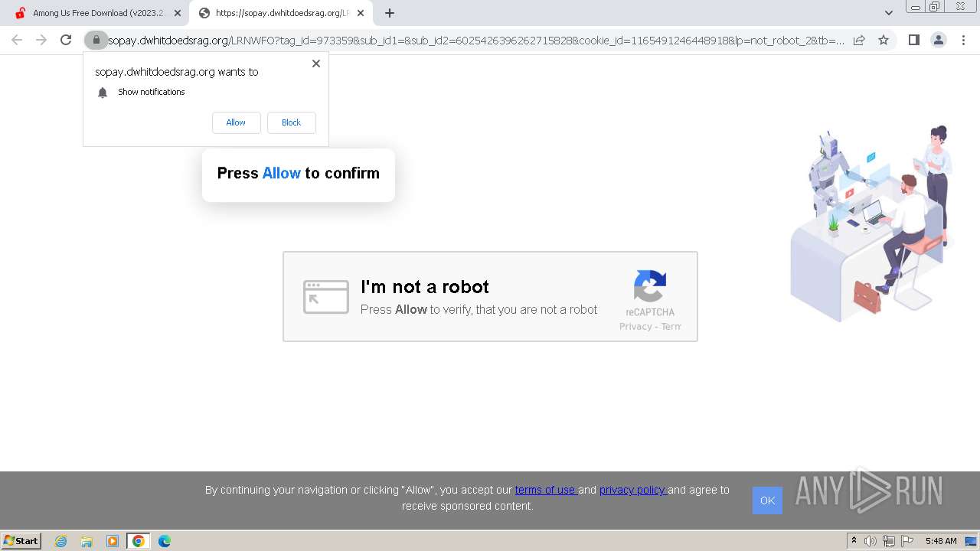Open File Explorer from the taskbar

[87, 541]
